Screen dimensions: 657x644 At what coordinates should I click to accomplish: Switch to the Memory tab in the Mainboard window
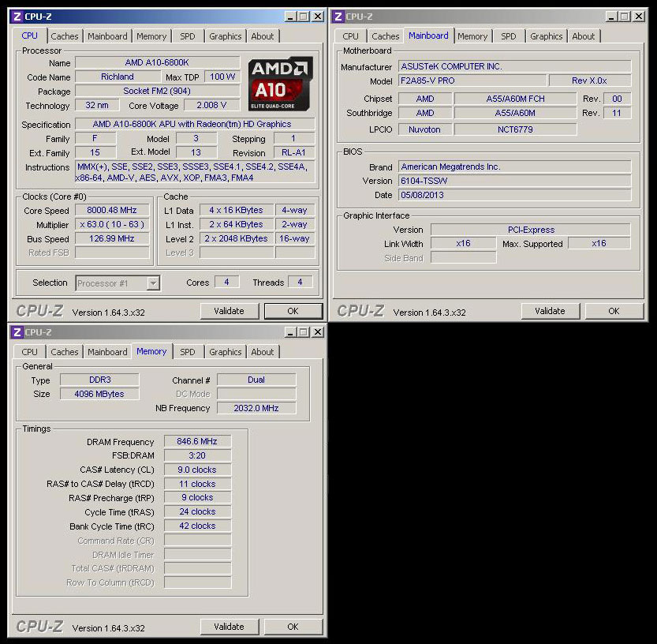coord(472,36)
